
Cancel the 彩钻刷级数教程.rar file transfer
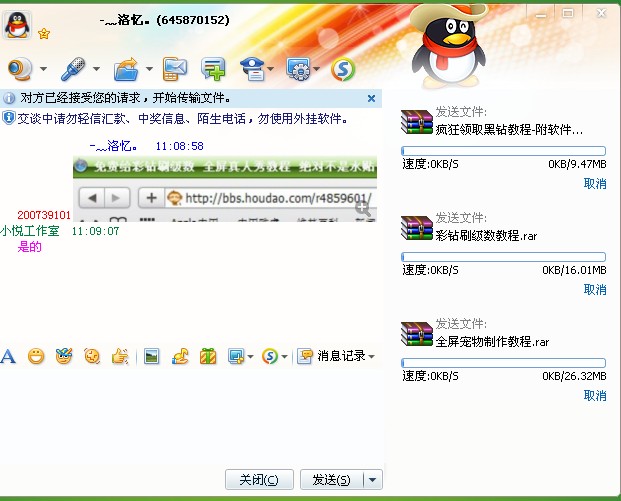tap(595, 290)
